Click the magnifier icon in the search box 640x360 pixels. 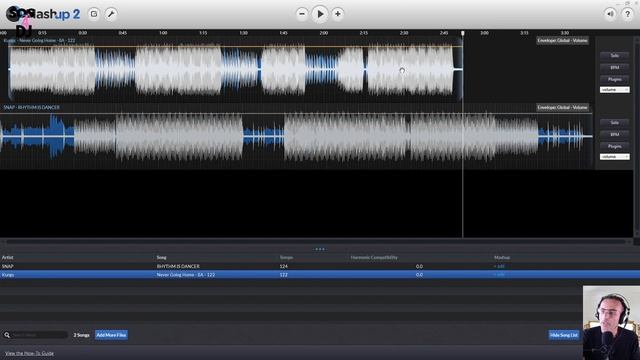point(7,335)
